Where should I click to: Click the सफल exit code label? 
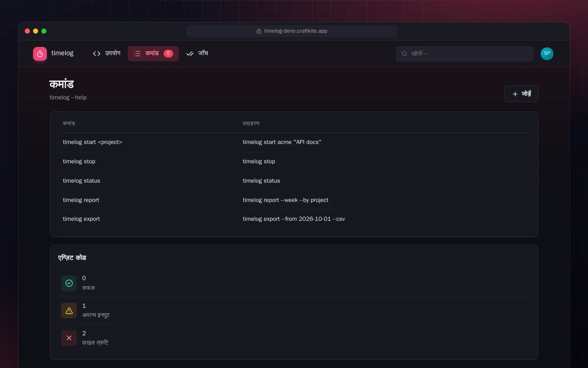(x=89, y=288)
